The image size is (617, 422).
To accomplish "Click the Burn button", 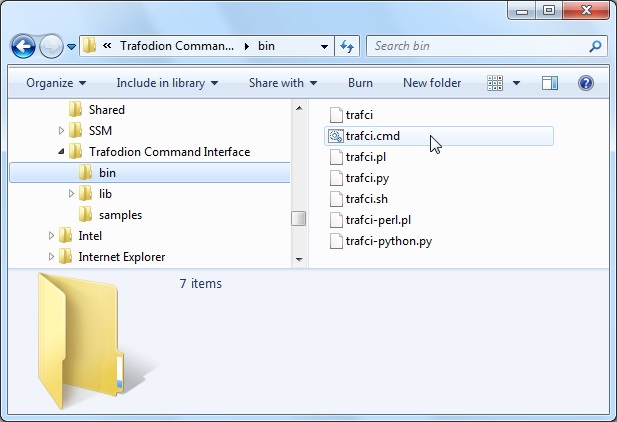I will point(360,83).
